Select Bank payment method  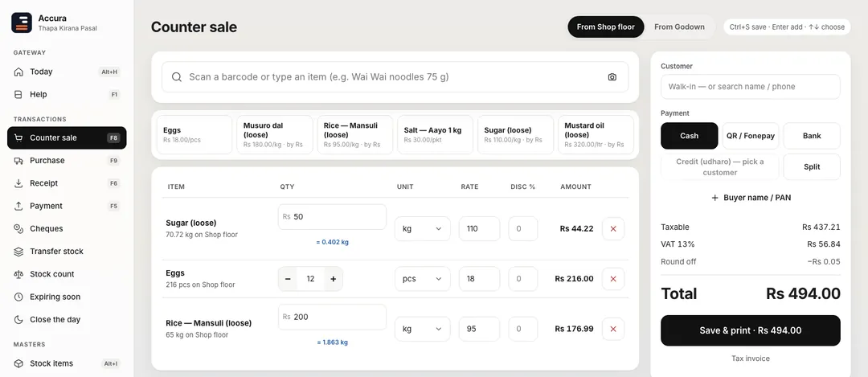click(812, 136)
